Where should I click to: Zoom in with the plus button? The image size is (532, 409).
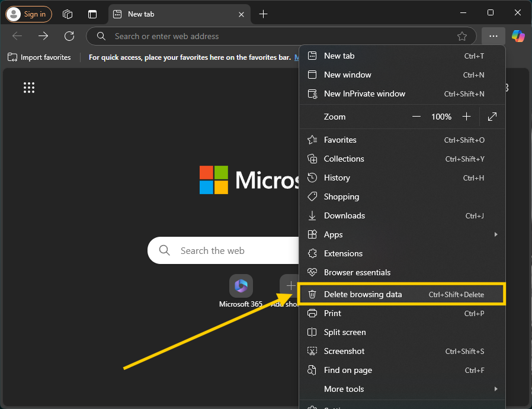466,117
